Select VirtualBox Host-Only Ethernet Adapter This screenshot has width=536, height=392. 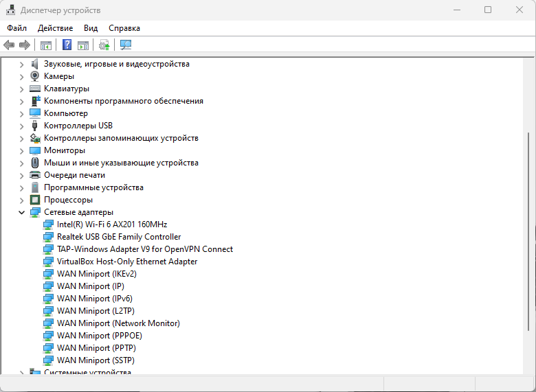click(127, 262)
